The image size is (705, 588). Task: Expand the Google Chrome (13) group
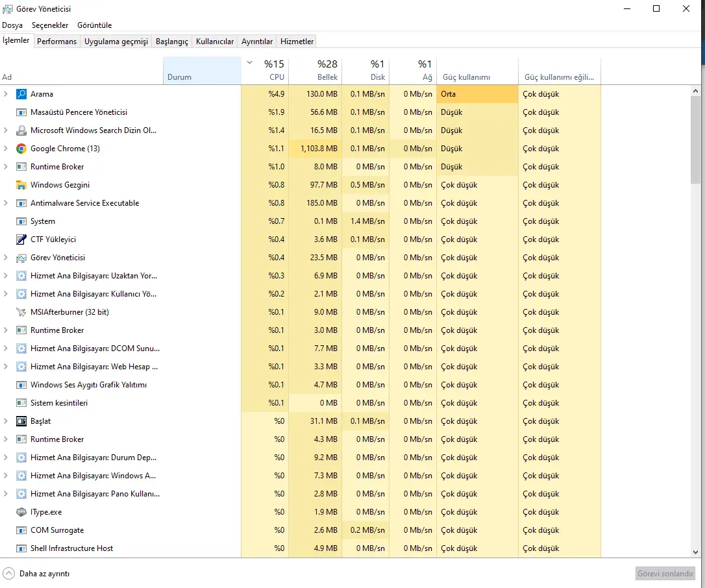(x=5, y=149)
